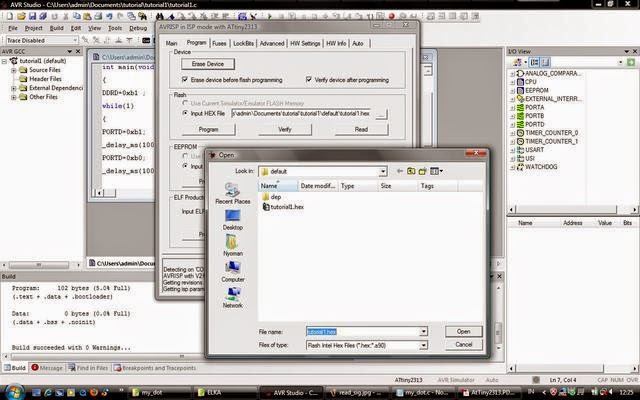The image size is (640, 400).
Task: Open the File menu
Action: tap(13, 28)
